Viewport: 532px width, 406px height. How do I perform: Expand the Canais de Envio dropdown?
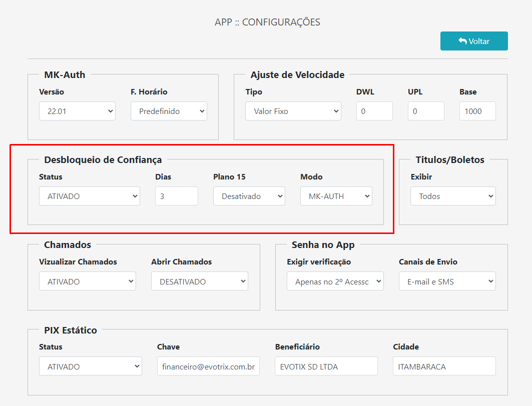pyautogui.click(x=447, y=281)
